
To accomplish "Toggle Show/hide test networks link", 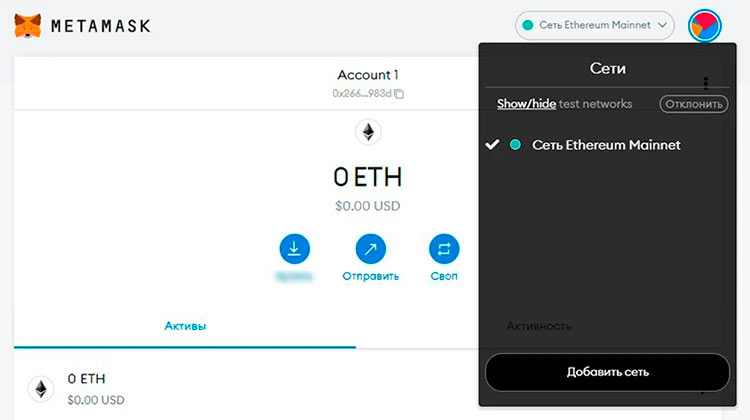I will click(x=526, y=103).
